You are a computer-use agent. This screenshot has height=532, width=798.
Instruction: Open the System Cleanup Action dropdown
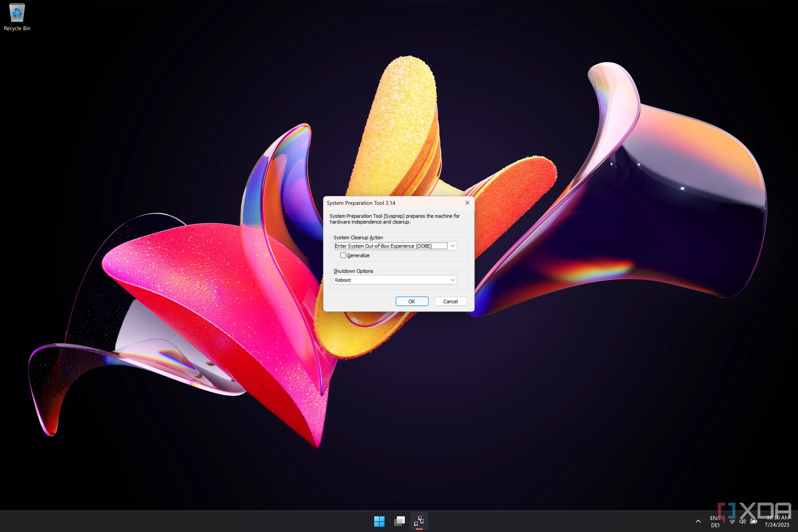point(452,246)
